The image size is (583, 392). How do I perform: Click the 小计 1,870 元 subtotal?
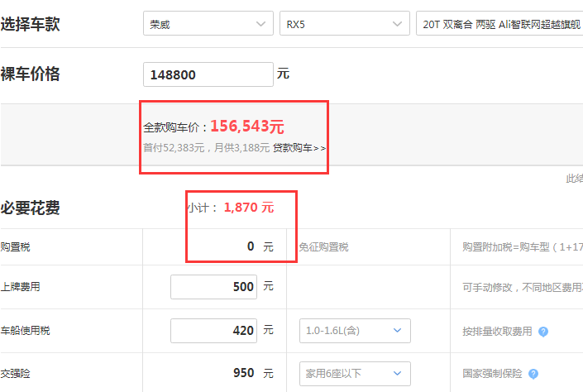(x=231, y=207)
